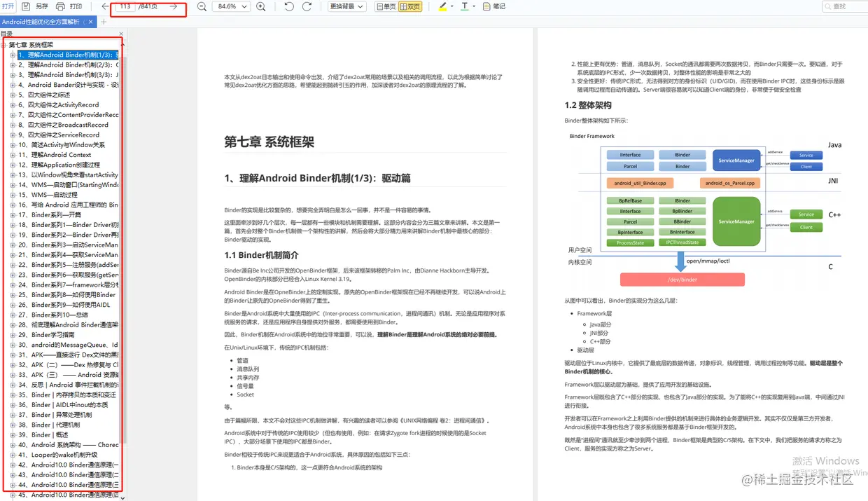Screen dimensions: 868x501
Task: Expand 5、四大组件之综述 node
Action: pyautogui.click(x=13, y=95)
